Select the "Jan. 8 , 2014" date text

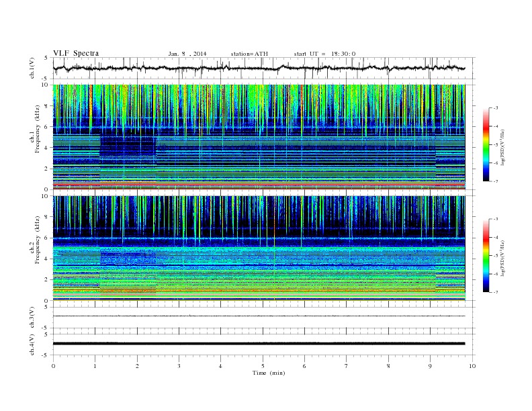coord(187,54)
